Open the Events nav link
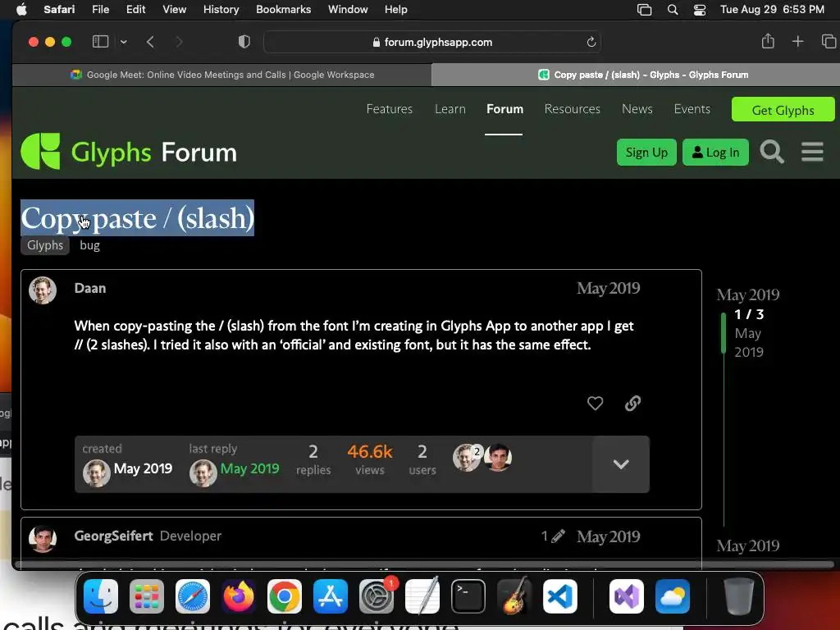This screenshot has height=630, width=840. pyautogui.click(x=692, y=109)
